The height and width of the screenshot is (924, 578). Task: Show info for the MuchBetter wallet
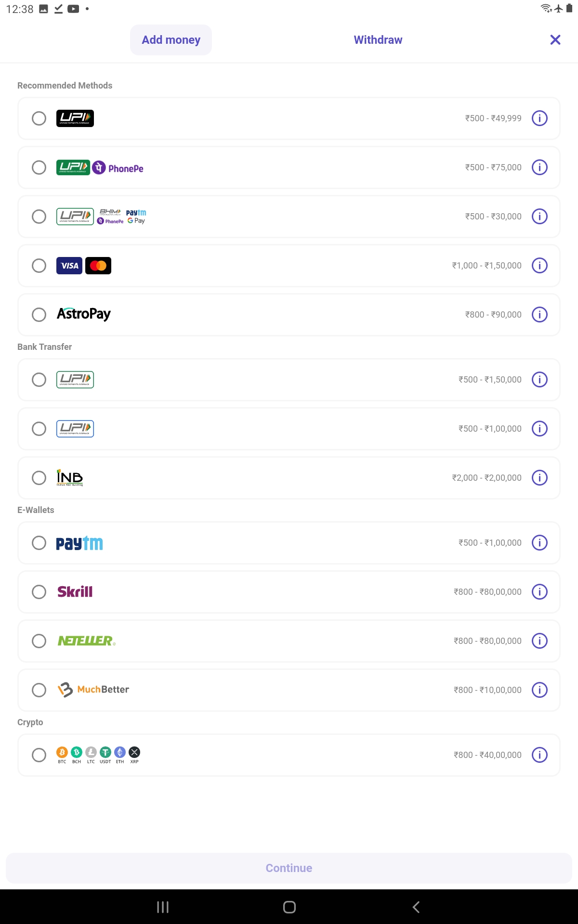[539, 690]
